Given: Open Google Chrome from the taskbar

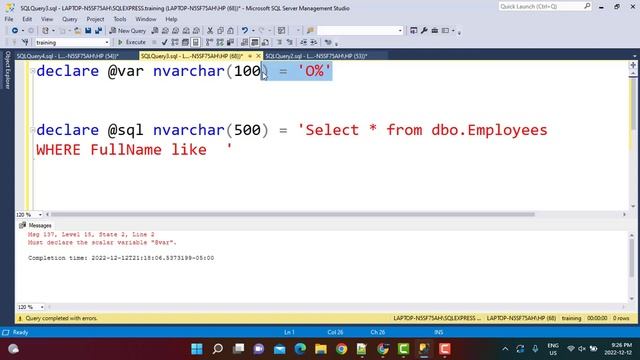Looking at the screenshot, I should tap(341, 349).
